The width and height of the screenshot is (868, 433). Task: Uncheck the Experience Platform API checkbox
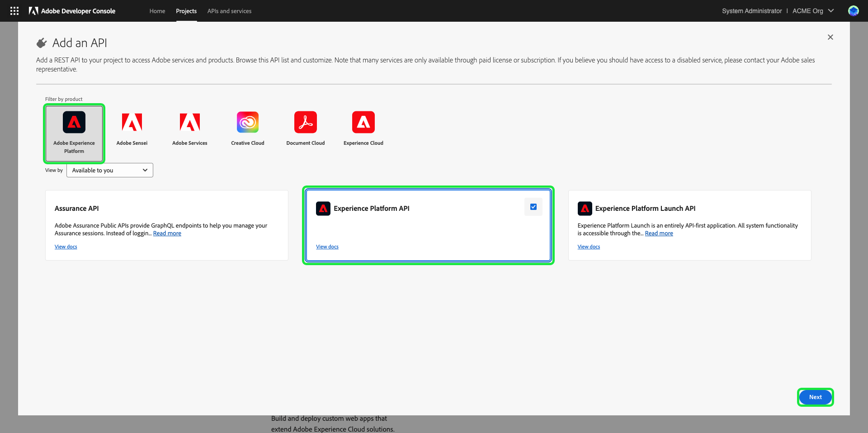(x=533, y=207)
